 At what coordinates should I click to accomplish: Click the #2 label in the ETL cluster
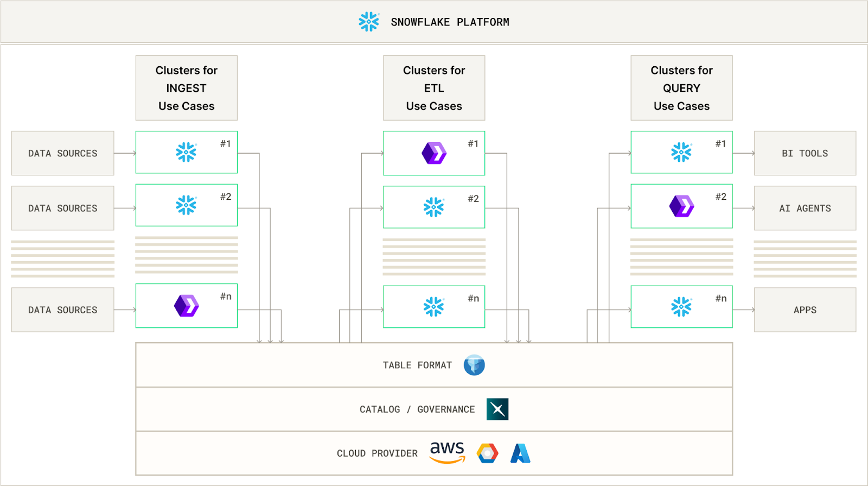[474, 199]
